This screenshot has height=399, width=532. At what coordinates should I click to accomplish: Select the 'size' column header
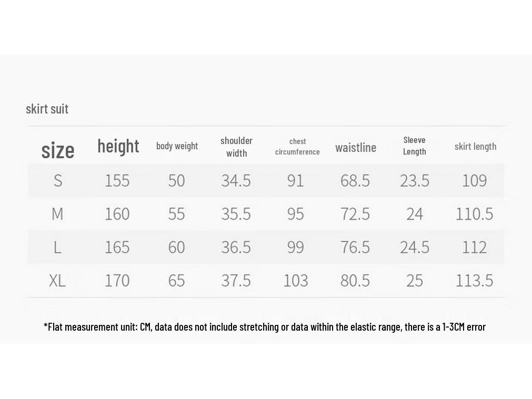click(x=58, y=150)
